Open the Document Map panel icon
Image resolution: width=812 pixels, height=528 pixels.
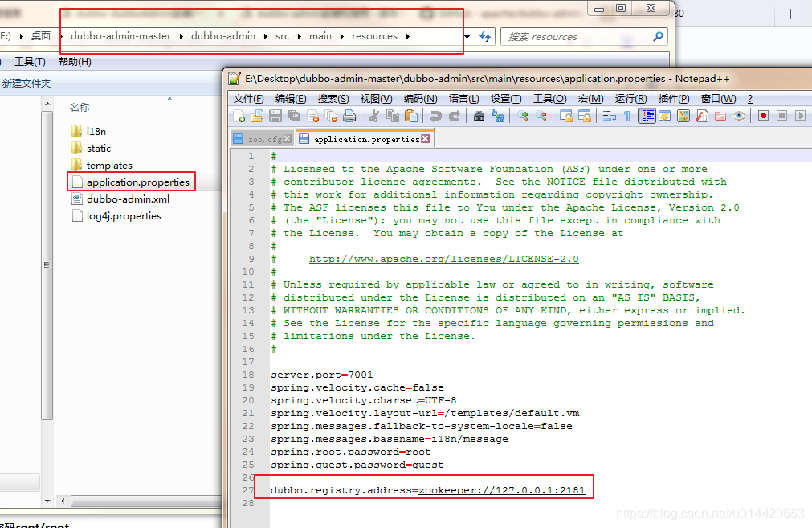pyautogui.click(x=683, y=116)
